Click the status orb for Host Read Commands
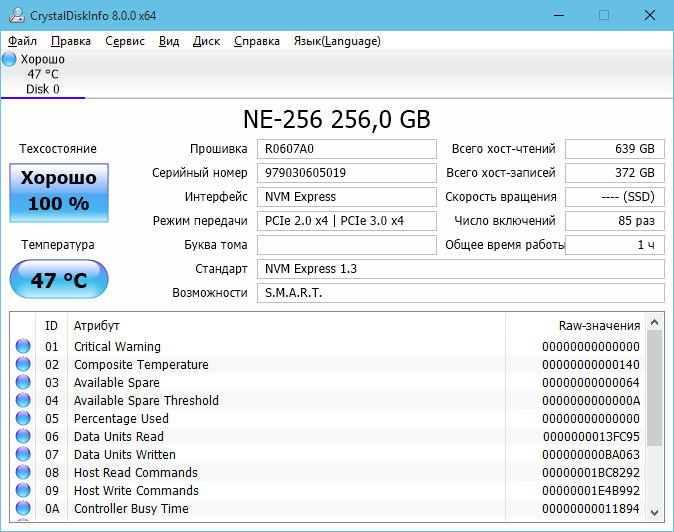674x532 pixels. [23, 472]
